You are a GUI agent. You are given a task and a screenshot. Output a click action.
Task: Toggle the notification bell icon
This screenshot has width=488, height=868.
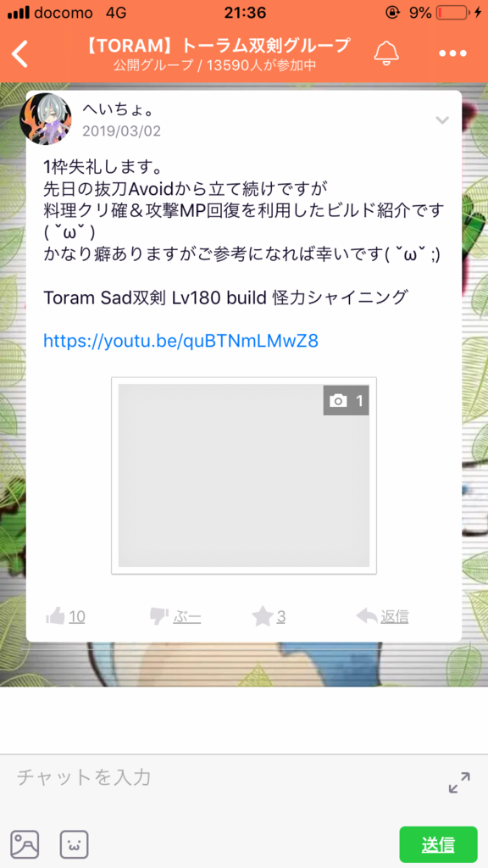click(x=386, y=53)
